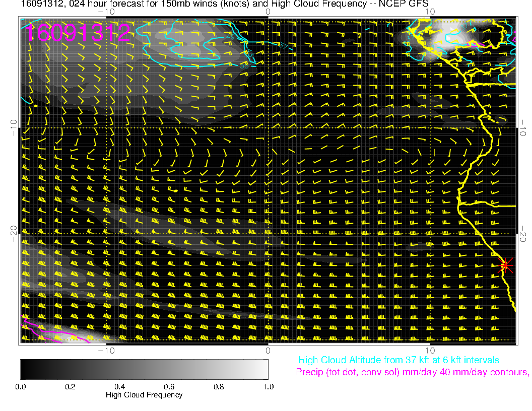Image resolution: width=532 pixels, height=411 pixels.
Task: Click the colorbar tick label 0.4
Action: pos(119,387)
